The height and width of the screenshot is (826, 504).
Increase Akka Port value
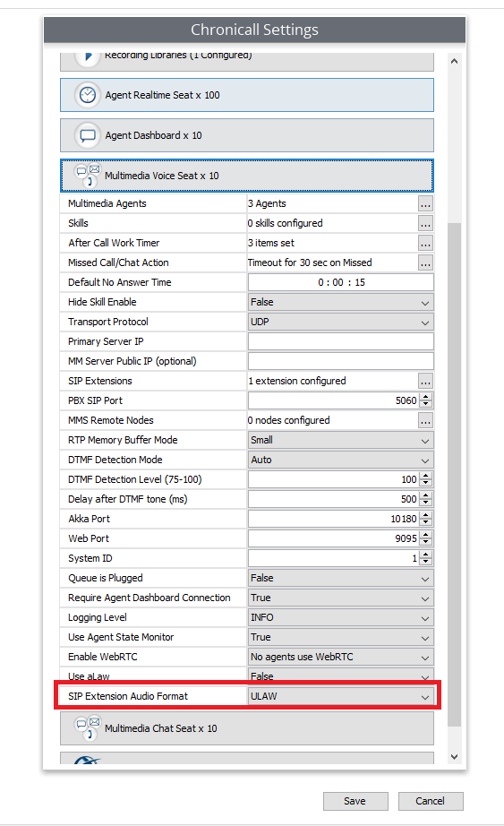426,515
